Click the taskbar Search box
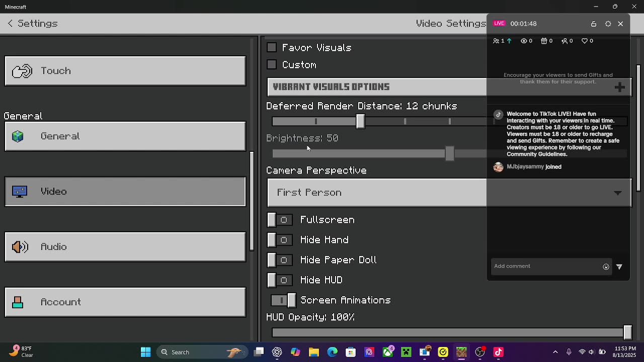This screenshot has height=362, width=644. [x=201, y=352]
